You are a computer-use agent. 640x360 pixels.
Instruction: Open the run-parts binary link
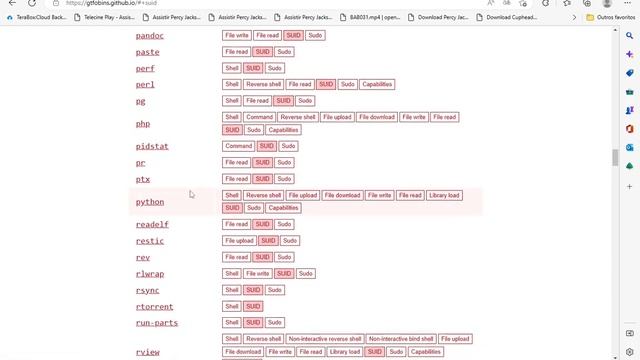157,323
